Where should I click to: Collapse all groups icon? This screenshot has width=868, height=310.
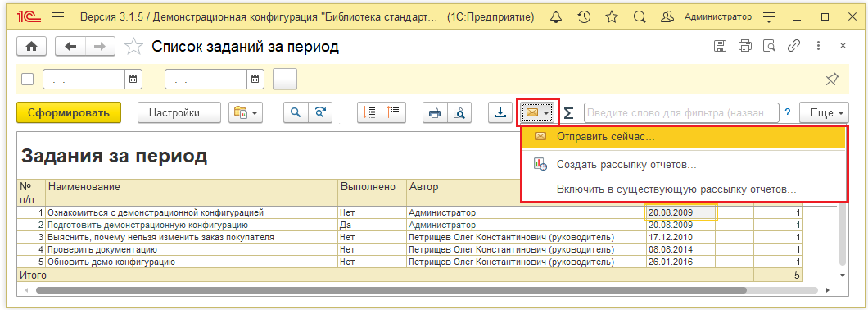[394, 112]
